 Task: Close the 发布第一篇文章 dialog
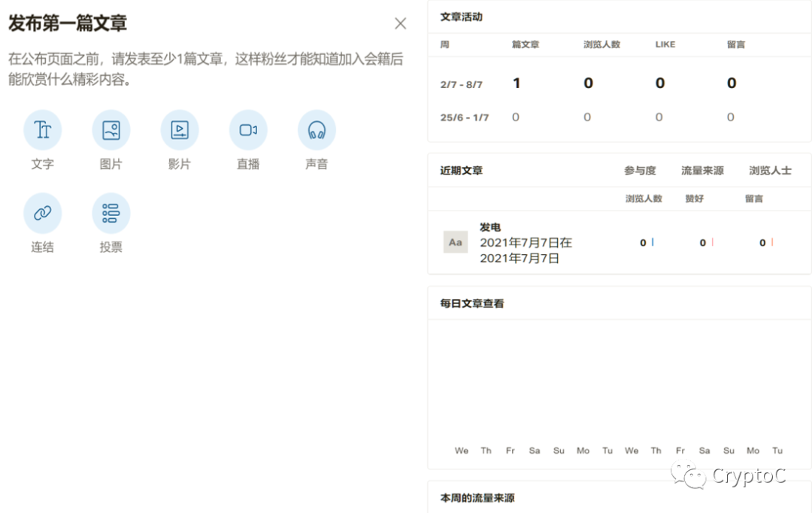(401, 23)
